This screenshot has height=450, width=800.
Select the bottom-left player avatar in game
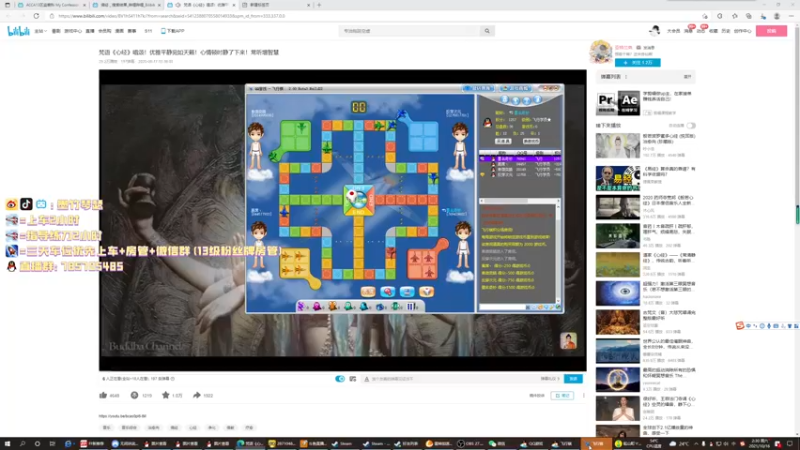(259, 245)
